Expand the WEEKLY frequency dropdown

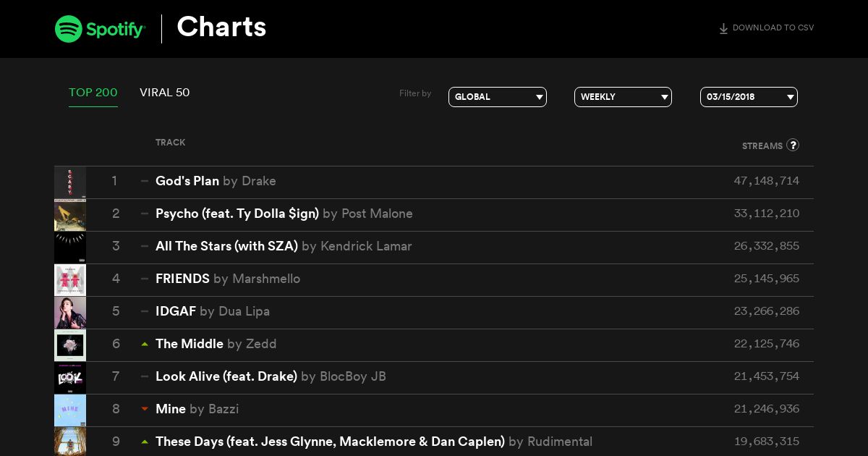point(623,97)
